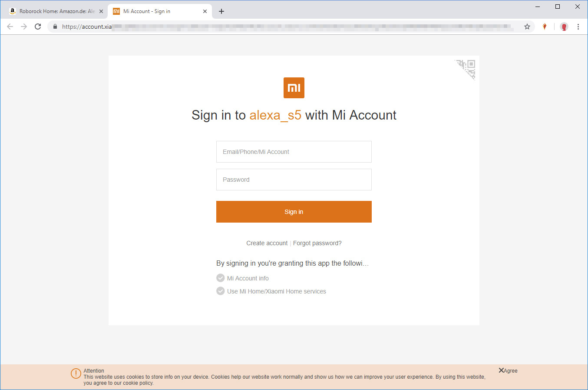
Task: Click the orange extension icon in the toolbar
Action: coord(545,27)
